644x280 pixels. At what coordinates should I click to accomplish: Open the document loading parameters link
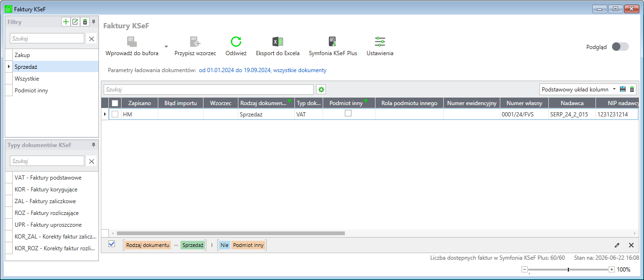point(263,70)
